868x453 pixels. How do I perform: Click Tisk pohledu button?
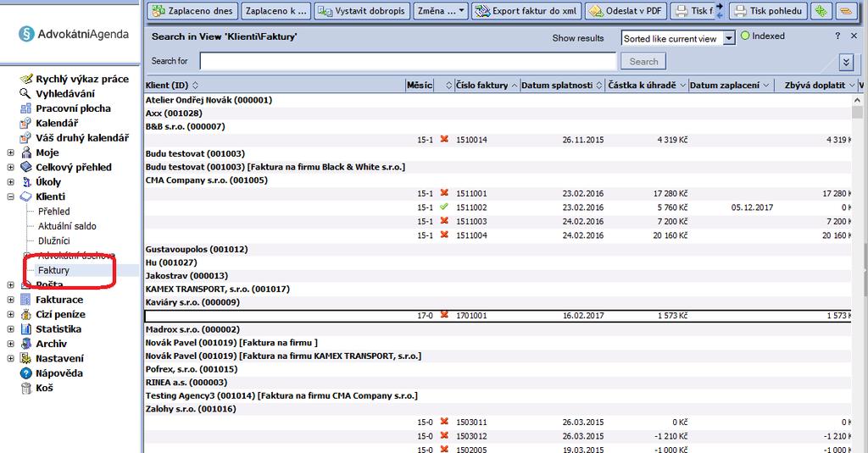tap(769, 11)
